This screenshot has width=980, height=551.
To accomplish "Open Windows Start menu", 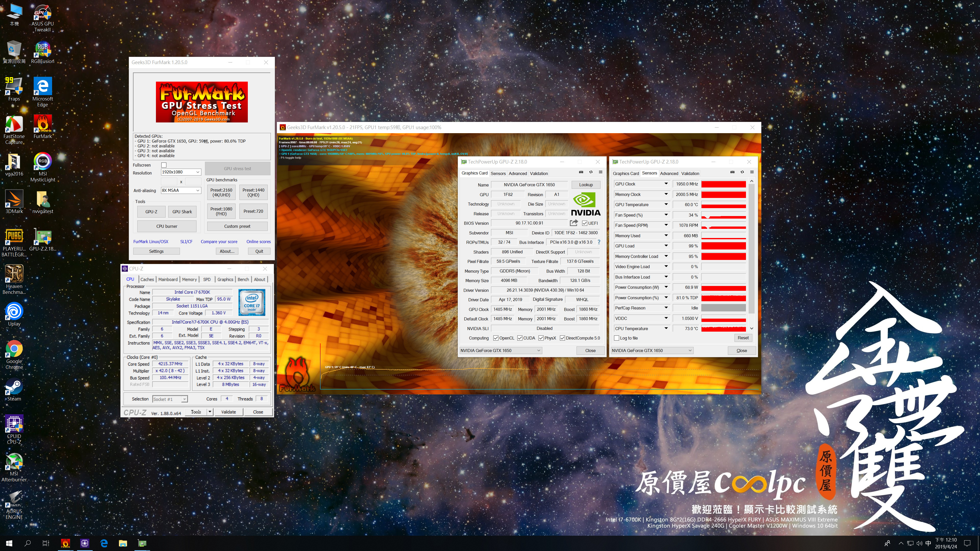I will [x=9, y=543].
